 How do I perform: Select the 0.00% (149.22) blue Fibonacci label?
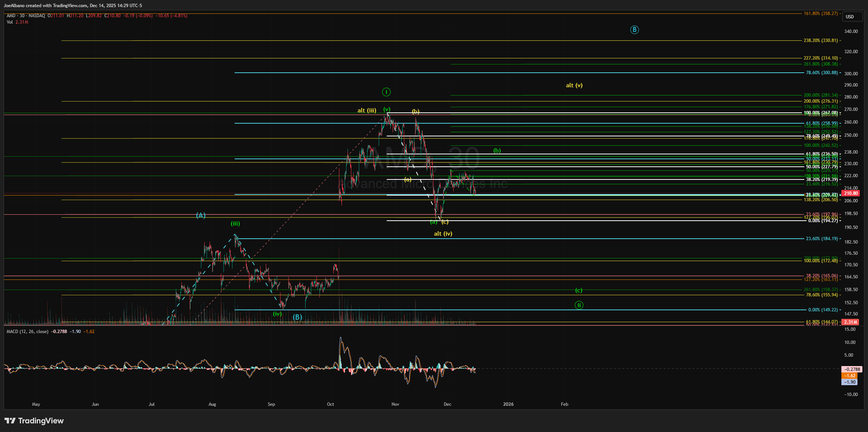(x=823, y=310)
